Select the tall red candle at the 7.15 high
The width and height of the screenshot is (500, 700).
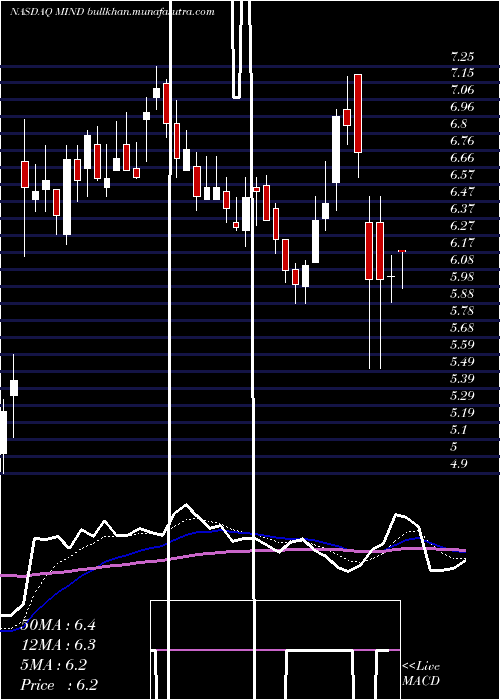click(358, 113)
